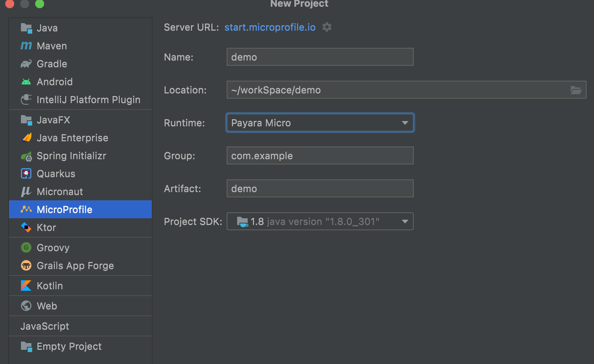Screen dimensions: 594x364
Task: Click the Gradle elephant icon
Action: (x=26, y=64)
